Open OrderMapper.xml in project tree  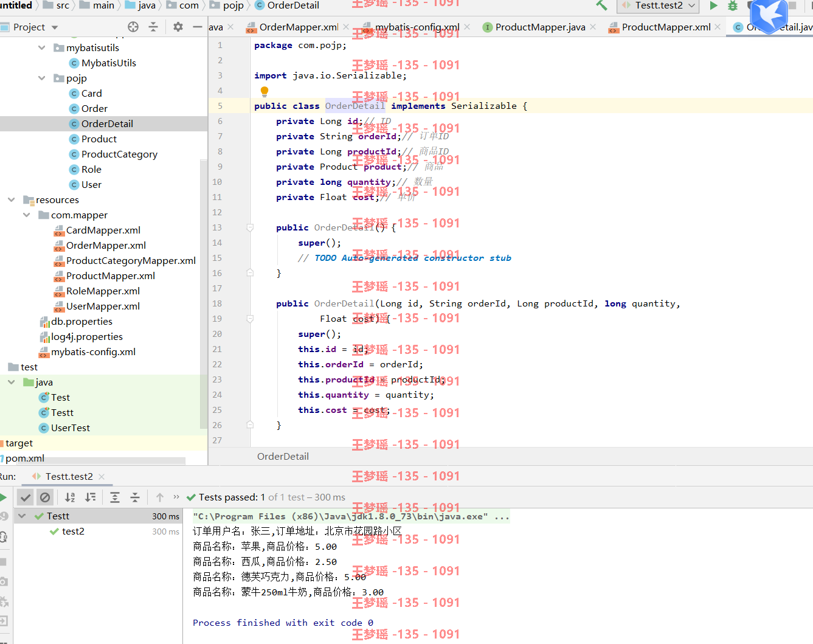[100, 245]
